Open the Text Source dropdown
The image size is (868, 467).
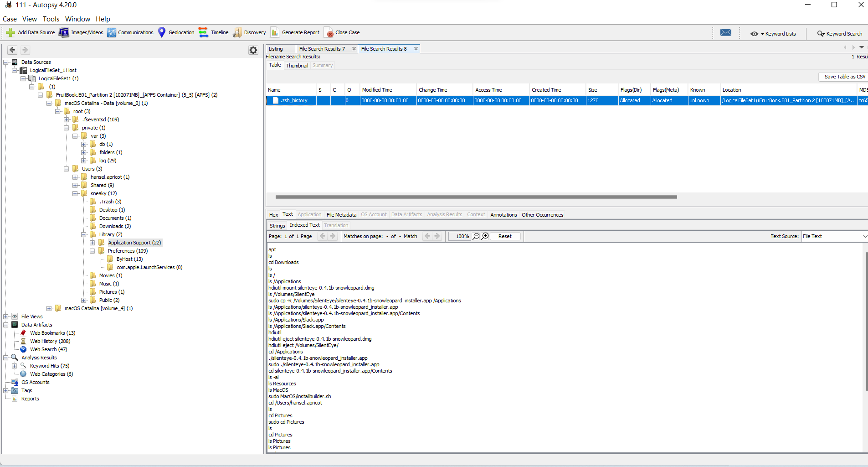[834, 236]
